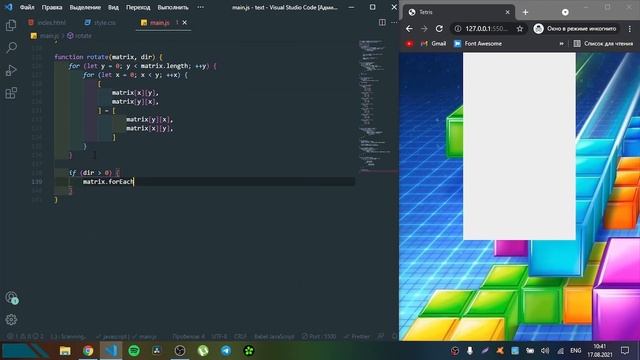
Task: Open Spotify from taskbar
Action: (134, 351)
